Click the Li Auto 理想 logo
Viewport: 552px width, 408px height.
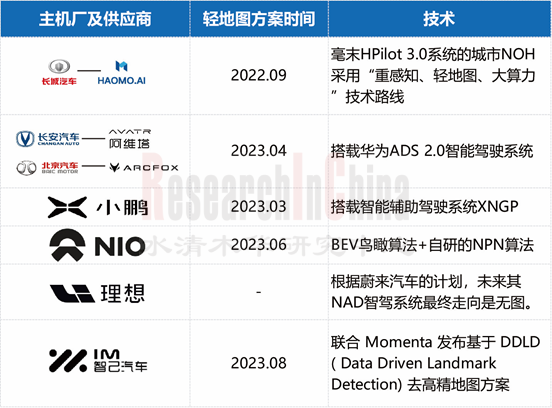point(97,293)
